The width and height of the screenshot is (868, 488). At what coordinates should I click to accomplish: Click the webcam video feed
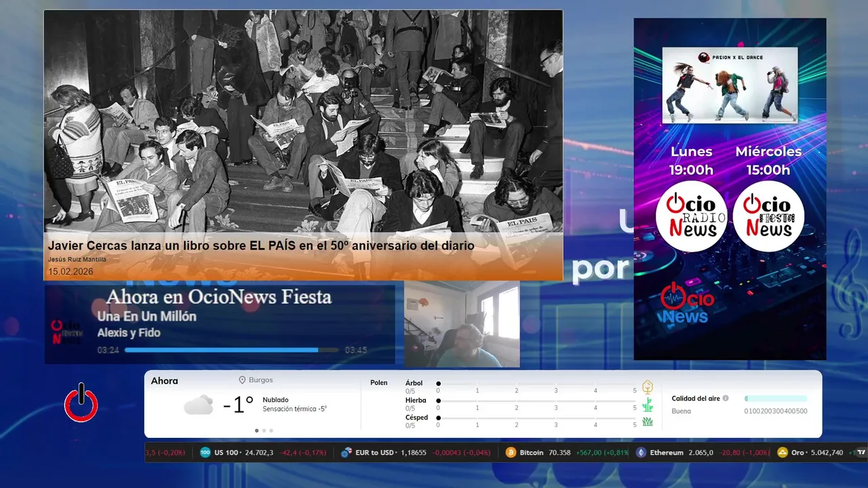click(462, 324)
